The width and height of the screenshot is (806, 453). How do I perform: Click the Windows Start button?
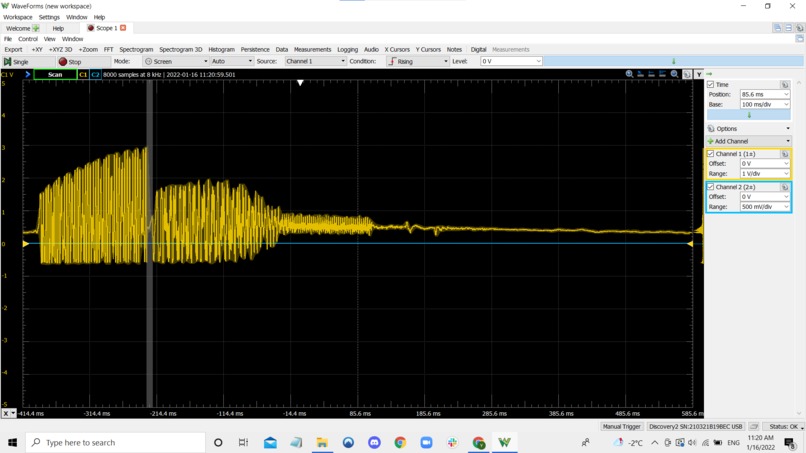click(x=12, y=442)
